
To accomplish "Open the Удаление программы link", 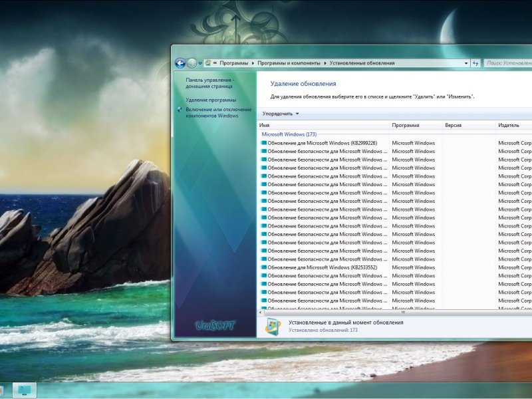I will (211, 100).
